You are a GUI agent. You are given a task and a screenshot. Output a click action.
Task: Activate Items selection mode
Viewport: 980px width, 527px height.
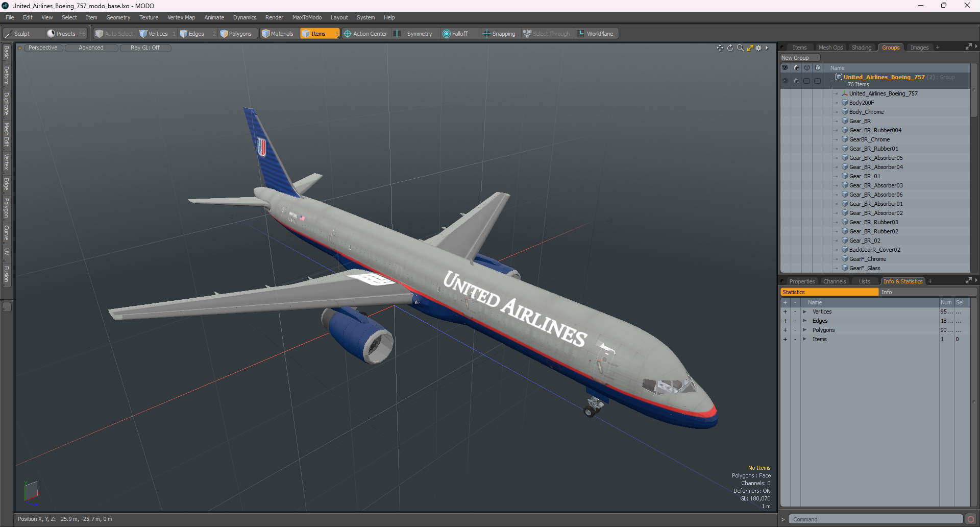[x=319, y=34]
